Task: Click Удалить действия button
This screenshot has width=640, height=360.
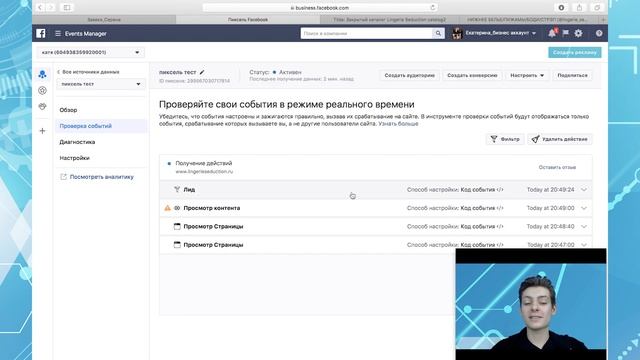Action: tap(560, 139)
